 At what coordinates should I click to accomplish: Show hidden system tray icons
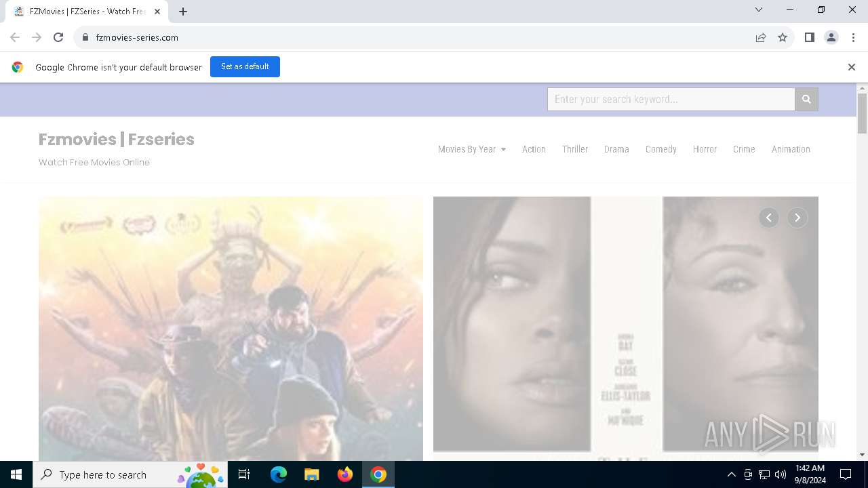tap(731, 474)
